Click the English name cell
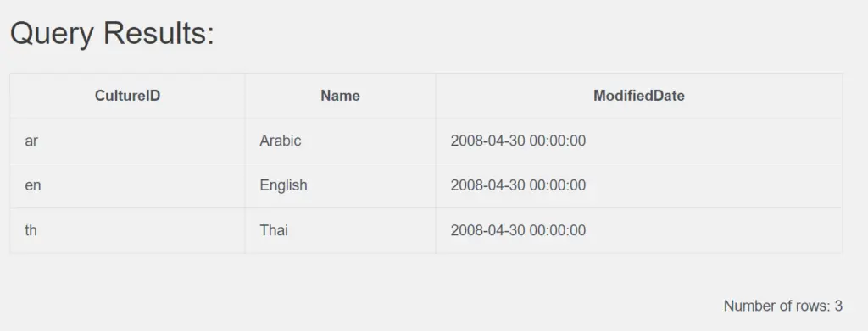 tap(341, 185)
